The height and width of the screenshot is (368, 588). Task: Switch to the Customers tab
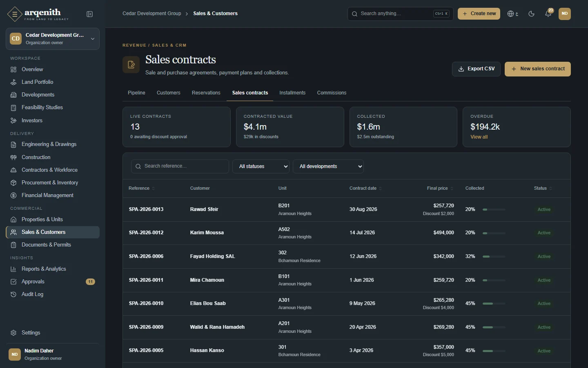[x=169, y=93]
